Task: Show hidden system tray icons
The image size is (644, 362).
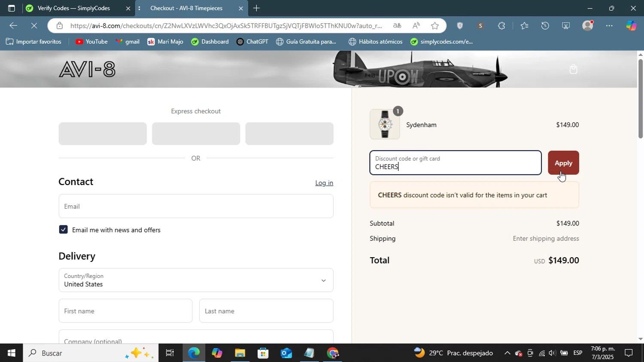Action: [507, 353]
